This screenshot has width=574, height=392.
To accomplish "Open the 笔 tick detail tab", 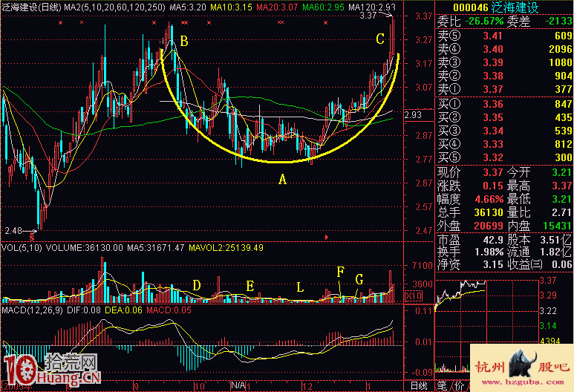I will 443,385.
